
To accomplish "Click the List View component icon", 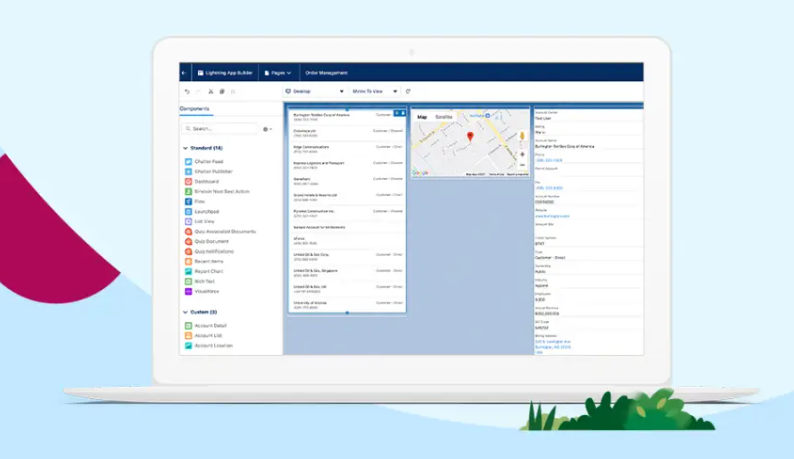I will 188,221.
